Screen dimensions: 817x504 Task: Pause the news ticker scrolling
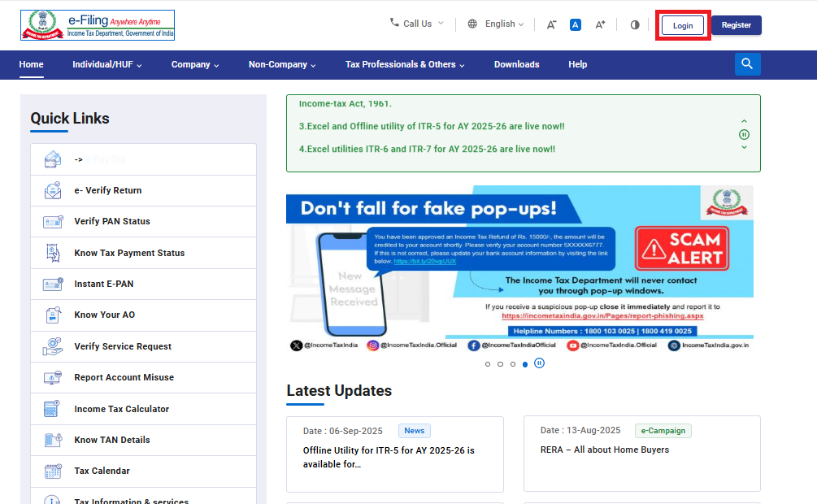point(744,134)
